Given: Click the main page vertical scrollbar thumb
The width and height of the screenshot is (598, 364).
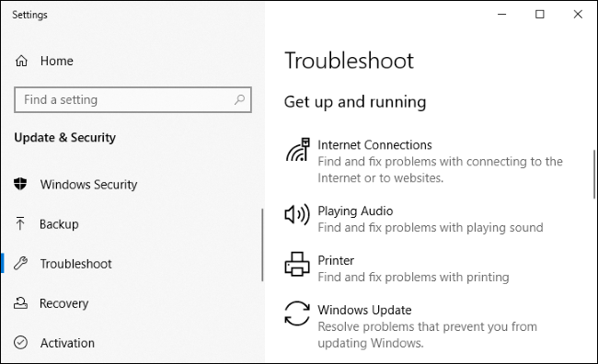Looking at the screenshot, I should coord(594,174).
